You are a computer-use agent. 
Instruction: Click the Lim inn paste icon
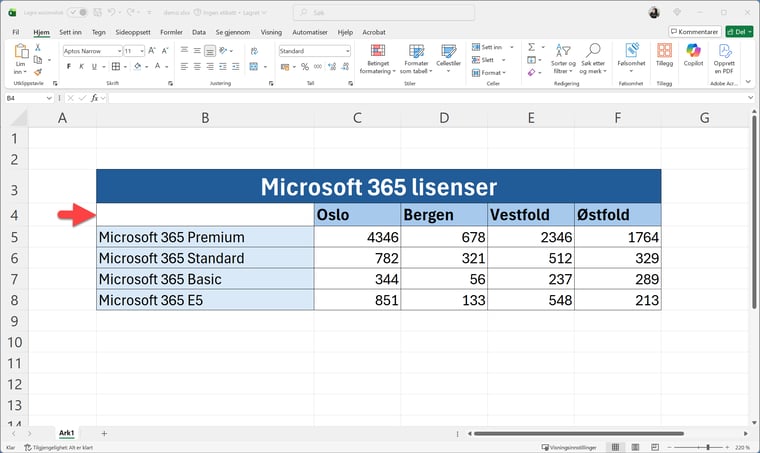20,51
